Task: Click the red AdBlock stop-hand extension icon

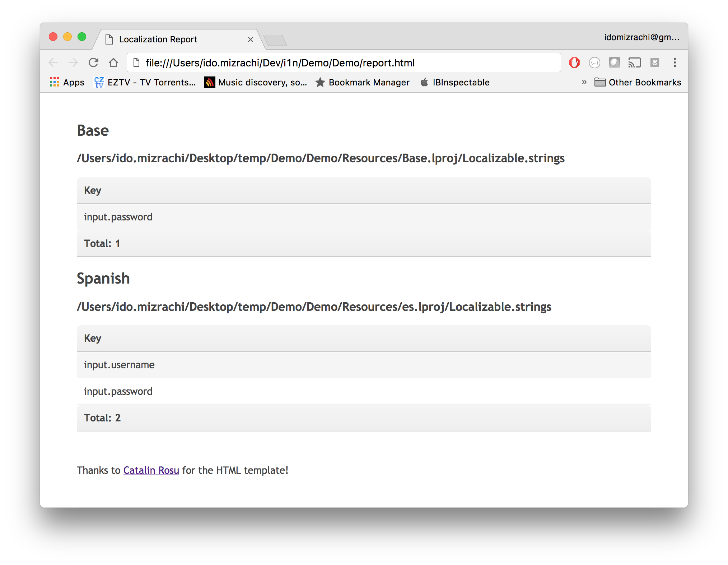Action: coord(574,63)
